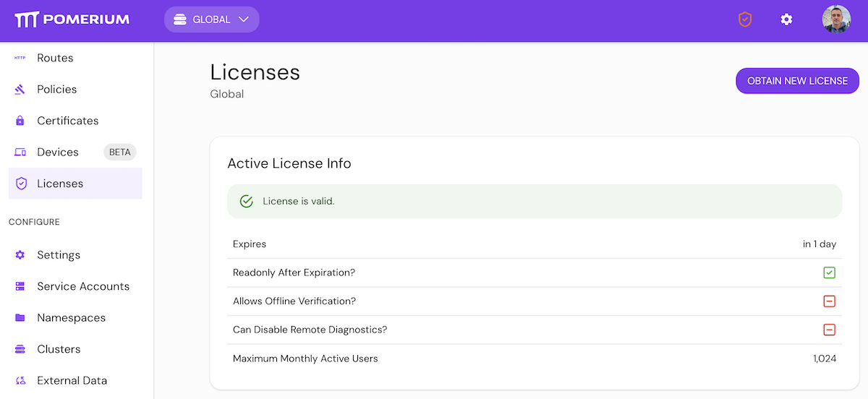Click the orange shield license warning icon

click(745, 20)
